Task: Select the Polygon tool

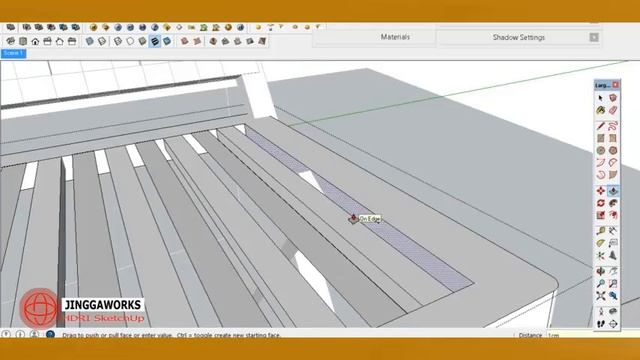Action: point(613,151)
